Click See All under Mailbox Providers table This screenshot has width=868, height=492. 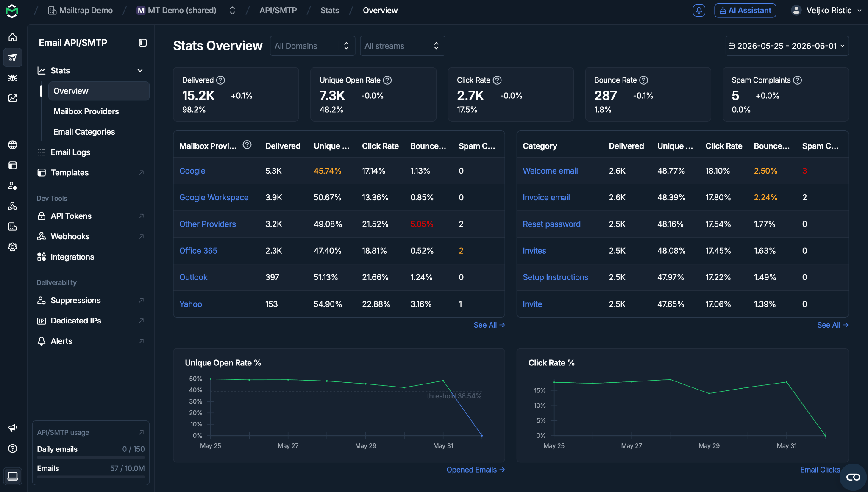(x=489, y=325)
